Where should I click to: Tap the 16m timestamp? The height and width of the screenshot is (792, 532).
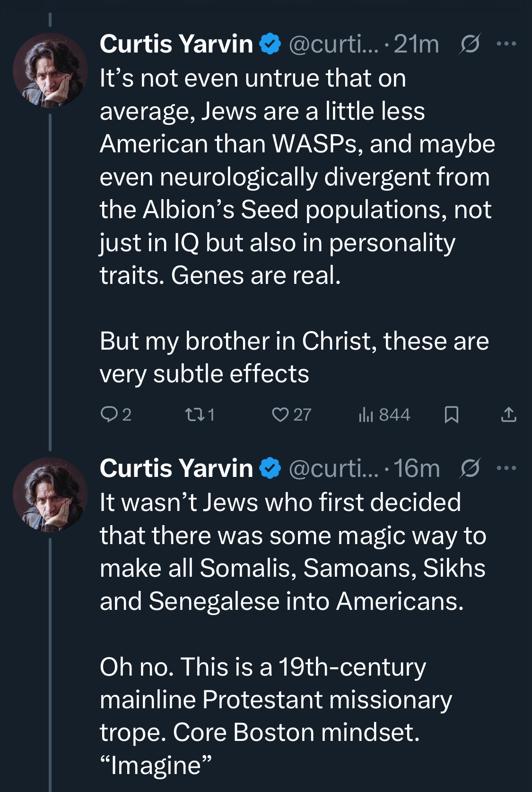tap(417, 468)
